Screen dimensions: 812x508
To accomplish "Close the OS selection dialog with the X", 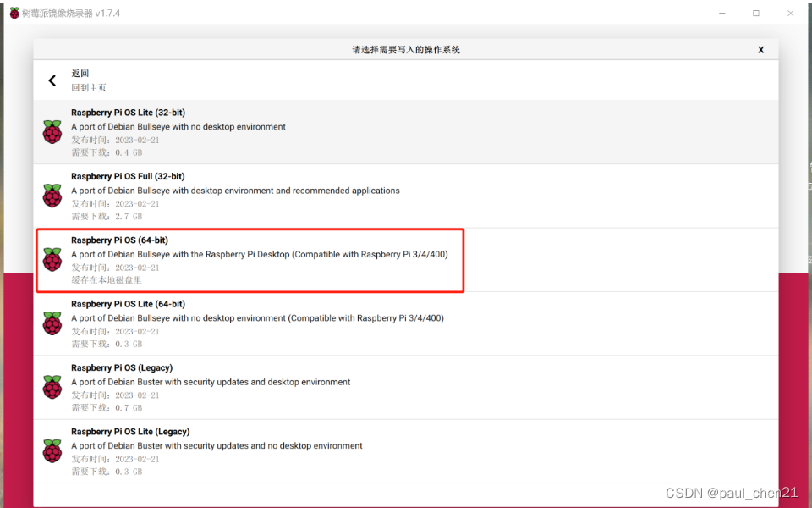I will coord(760,49).
